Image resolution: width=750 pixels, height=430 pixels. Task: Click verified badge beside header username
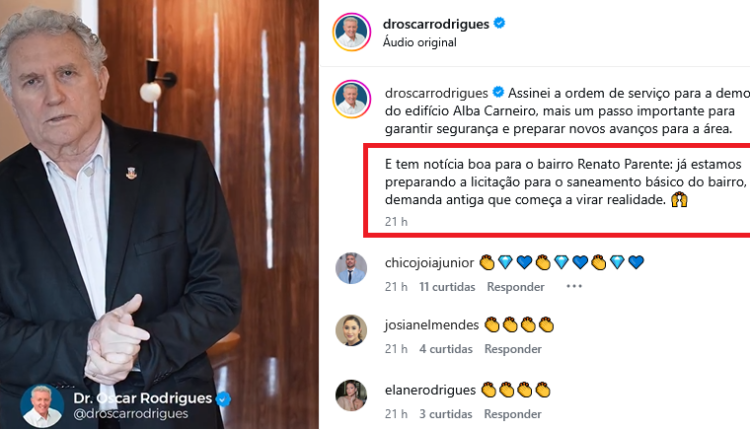click(499, 23)
